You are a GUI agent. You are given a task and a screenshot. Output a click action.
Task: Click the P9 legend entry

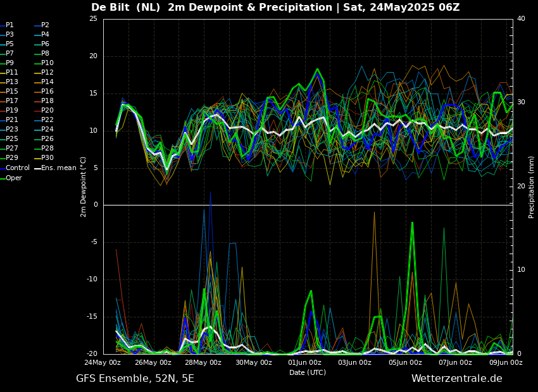(7, 63)
